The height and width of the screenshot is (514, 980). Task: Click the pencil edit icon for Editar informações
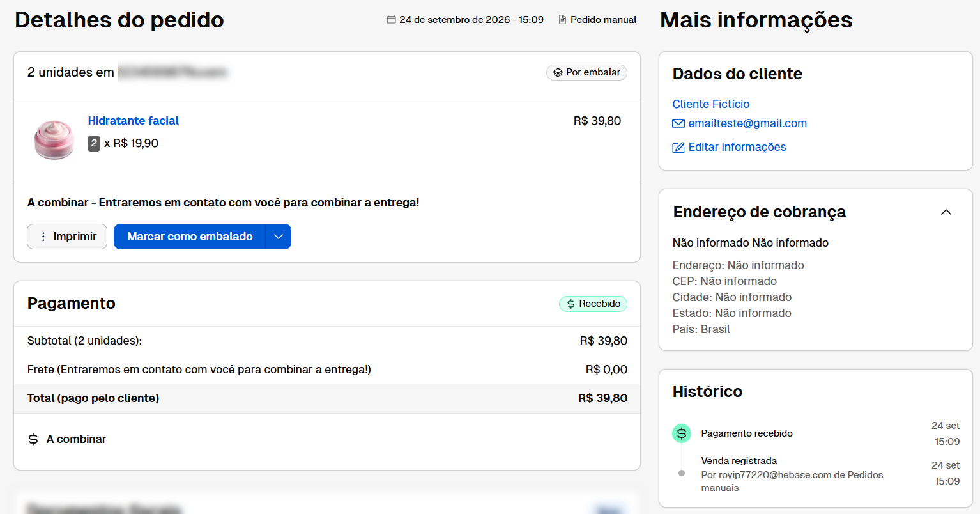click(678, 148)
